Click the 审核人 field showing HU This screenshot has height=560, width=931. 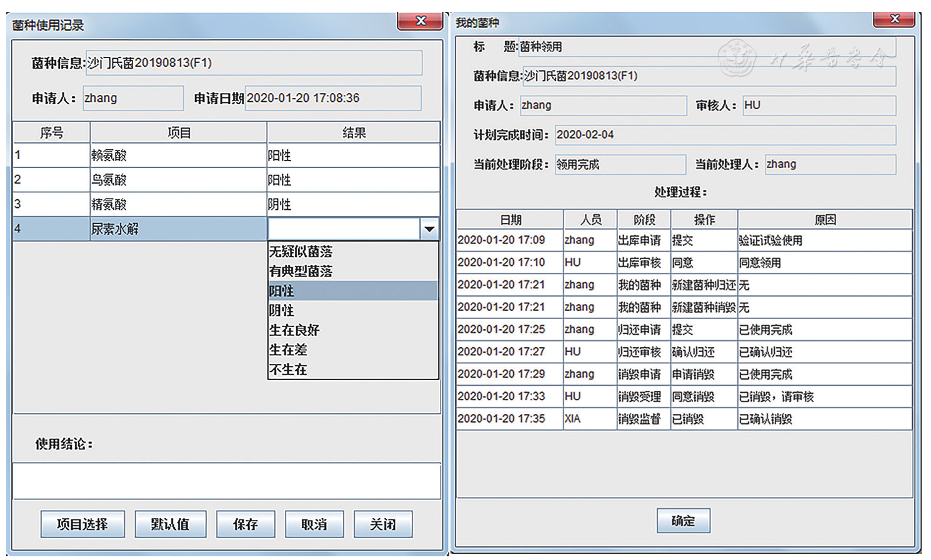(819, 106)
